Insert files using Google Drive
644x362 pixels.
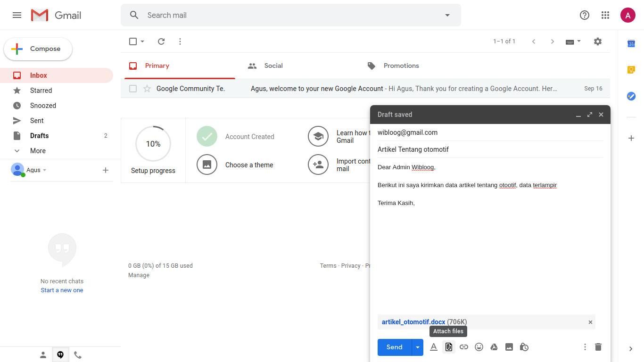point(494,347)
